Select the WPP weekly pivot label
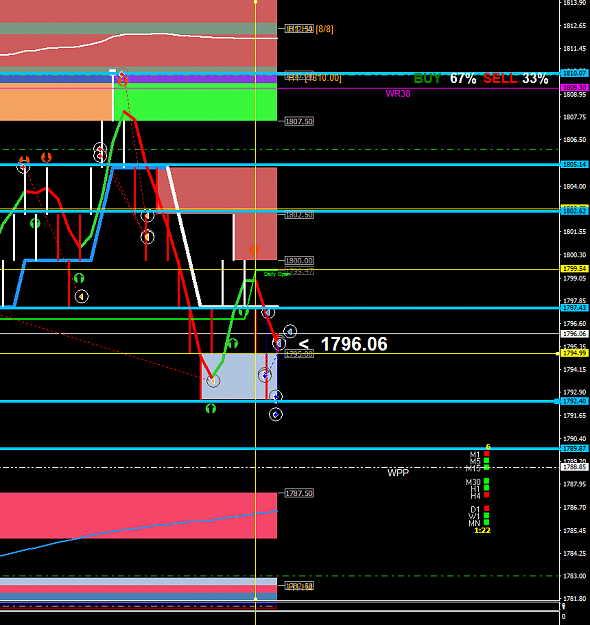590x625 pixels. 398,473
